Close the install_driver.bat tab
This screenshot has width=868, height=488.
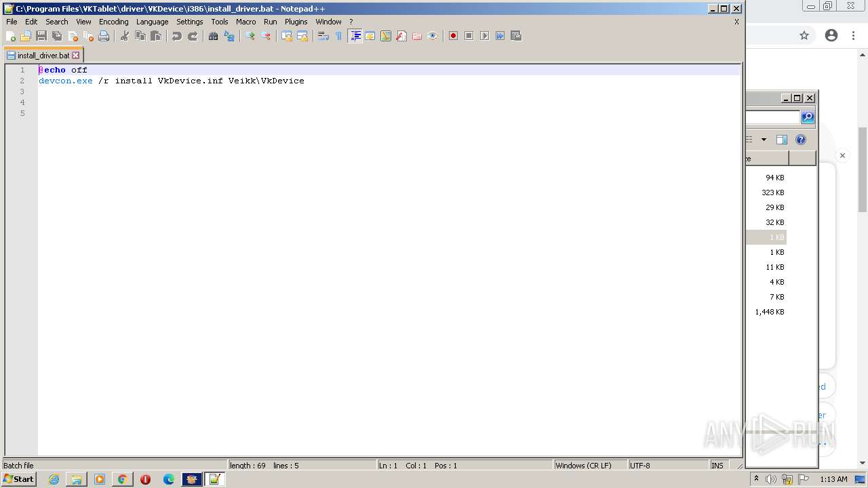click(75, 56)
